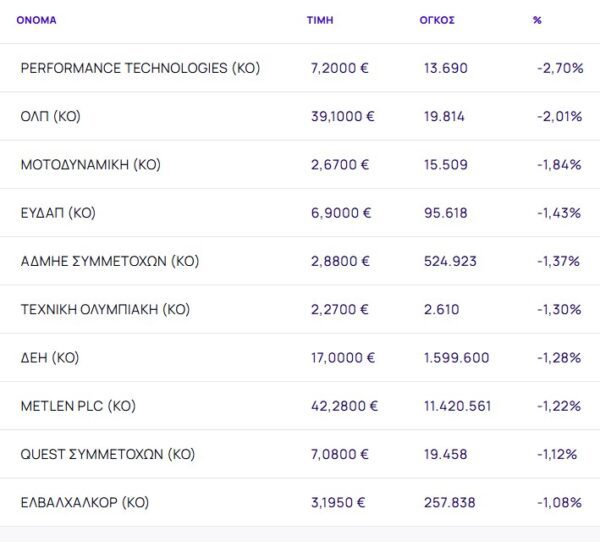Viewport: 600px width, 542px height.
Task: Sort by the % change column header
Action: click(538, 20)
